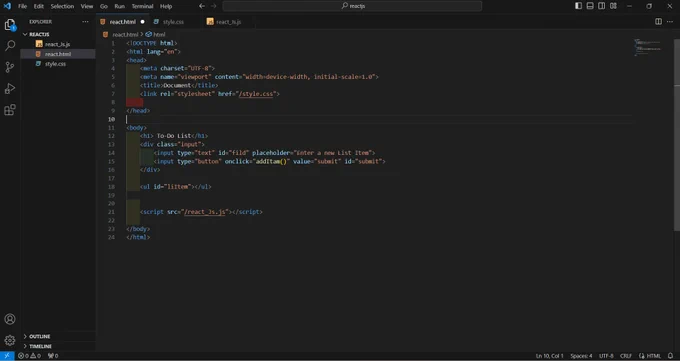Toggle Primary Side Bar visibility
680x361 pixels.
click(579, 6)
